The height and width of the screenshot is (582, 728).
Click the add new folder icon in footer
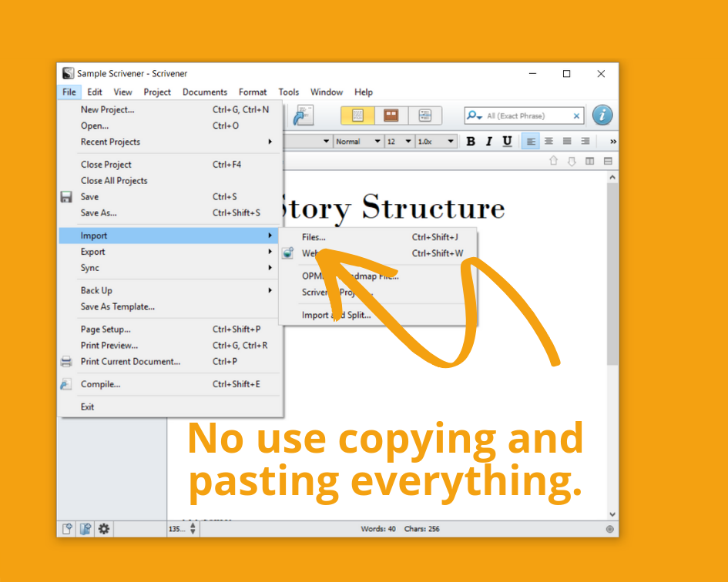pyautogui.click(x=86, y=529)
